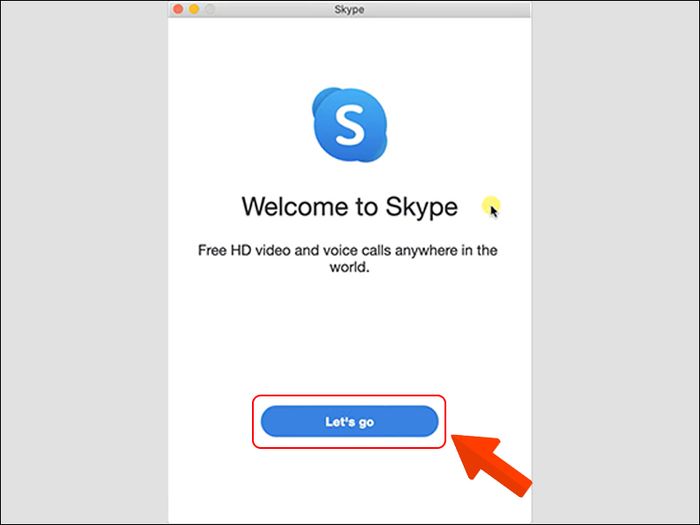Minimize the Skype window with yellow button

click(194, 9)
